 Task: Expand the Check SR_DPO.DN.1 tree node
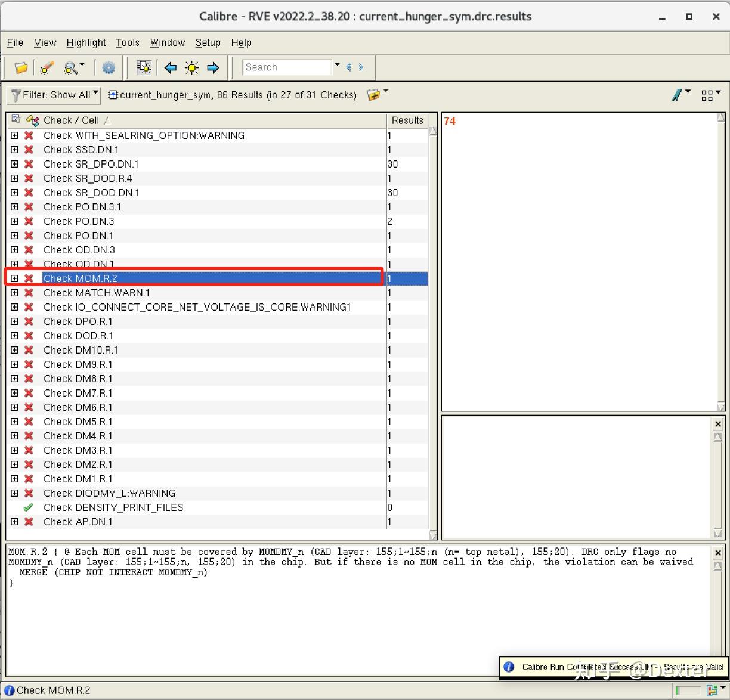[x=14, y=164]
